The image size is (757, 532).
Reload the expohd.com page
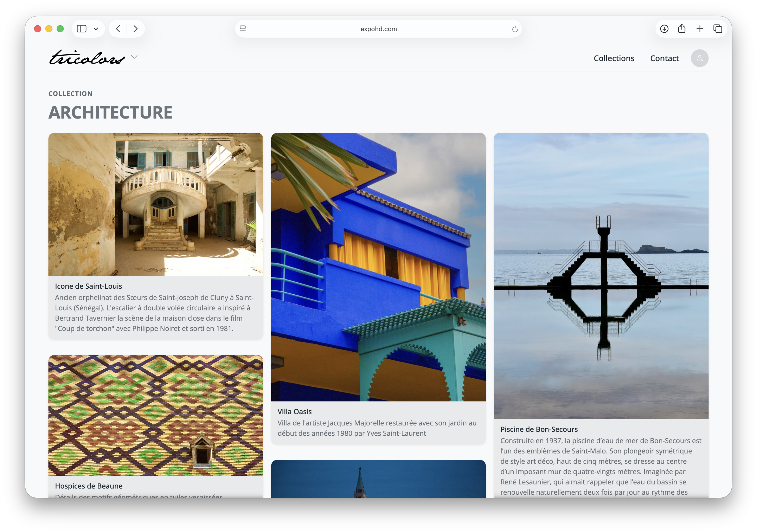[515, 29]
